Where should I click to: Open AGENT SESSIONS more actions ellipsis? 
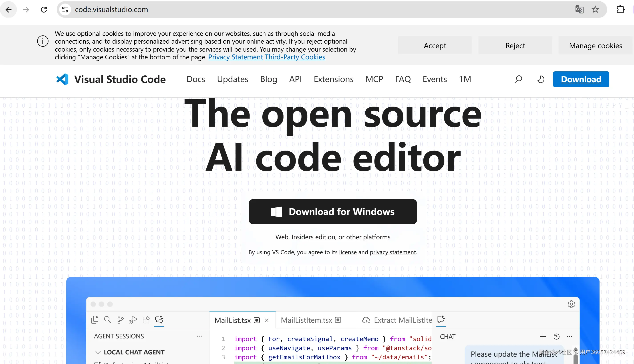(199, 336)
